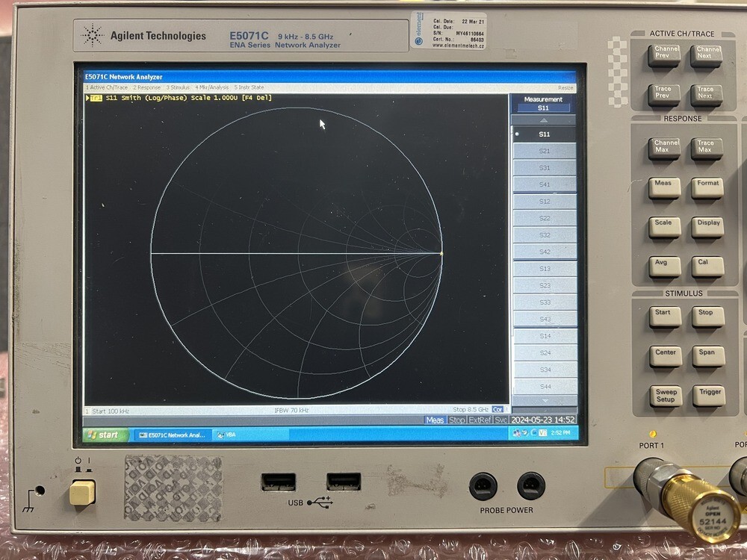
Task: Click the blue Cor correction indicator
Action: click(x=498, y=409)
